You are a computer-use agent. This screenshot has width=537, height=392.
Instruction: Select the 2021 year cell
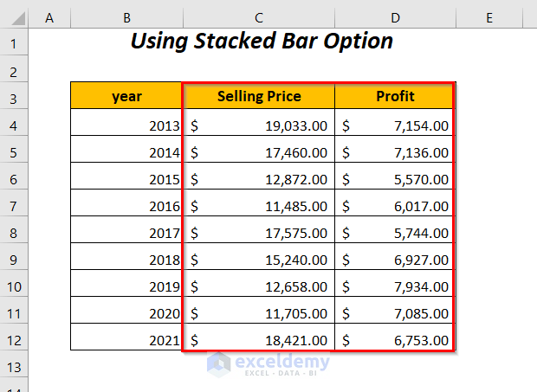coord(127,338)
